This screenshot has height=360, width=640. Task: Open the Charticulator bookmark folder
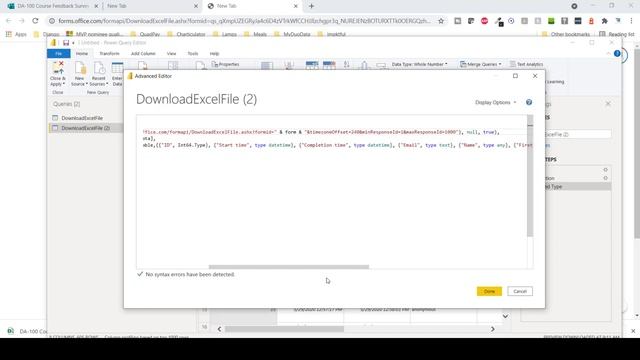[187, 34]
